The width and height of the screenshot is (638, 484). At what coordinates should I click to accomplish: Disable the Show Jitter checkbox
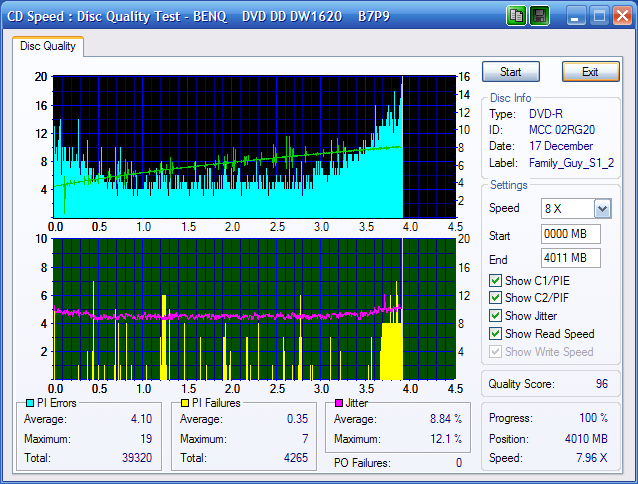coord(496,316)
